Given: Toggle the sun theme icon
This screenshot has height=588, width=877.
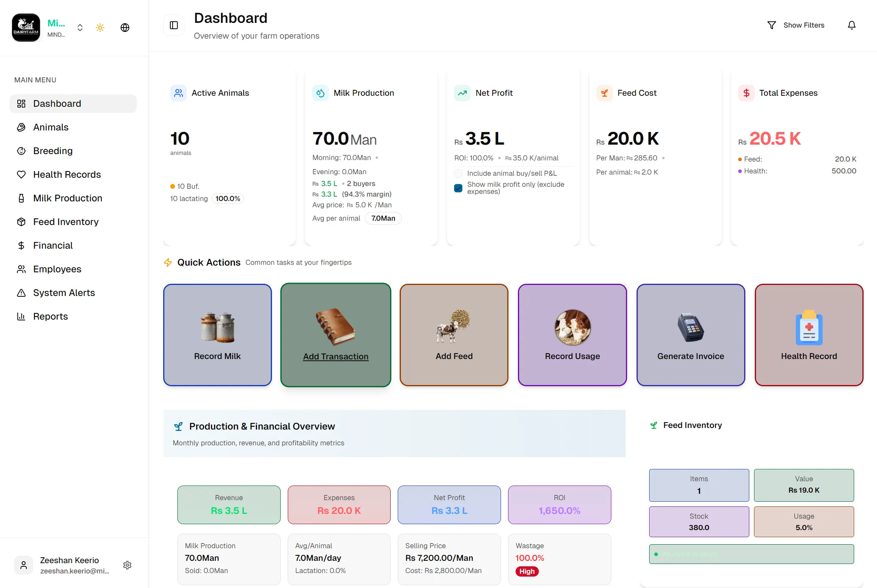Looking at the screenshot, I should [x=100, y=28].
